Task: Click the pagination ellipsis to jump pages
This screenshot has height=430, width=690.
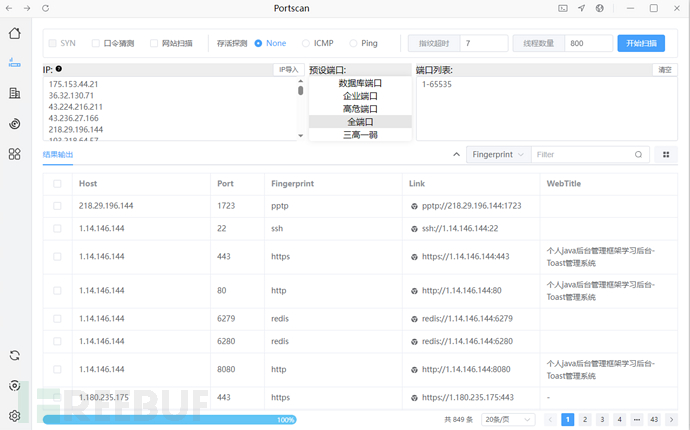Action: coord(637,419)
